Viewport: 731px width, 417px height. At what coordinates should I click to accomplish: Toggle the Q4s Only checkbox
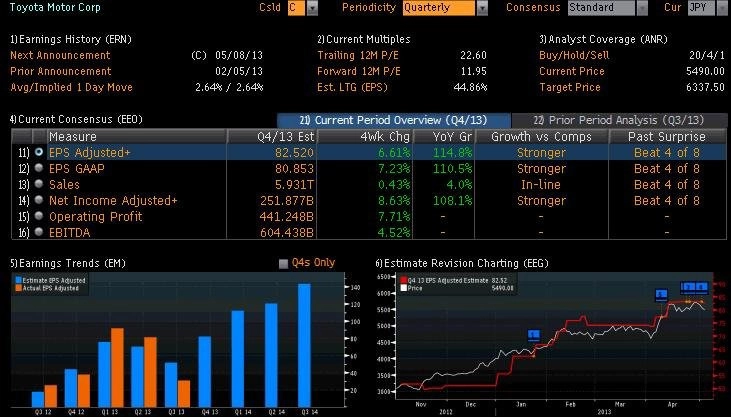pos(283,264)
